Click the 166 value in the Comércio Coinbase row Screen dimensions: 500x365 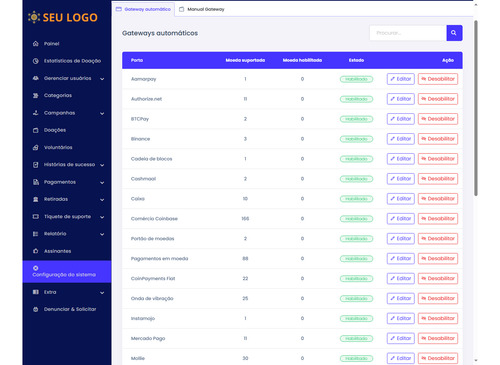(245, 219)
